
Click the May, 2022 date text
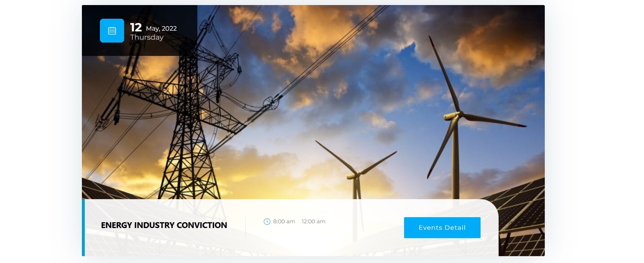tap(161, 29)
